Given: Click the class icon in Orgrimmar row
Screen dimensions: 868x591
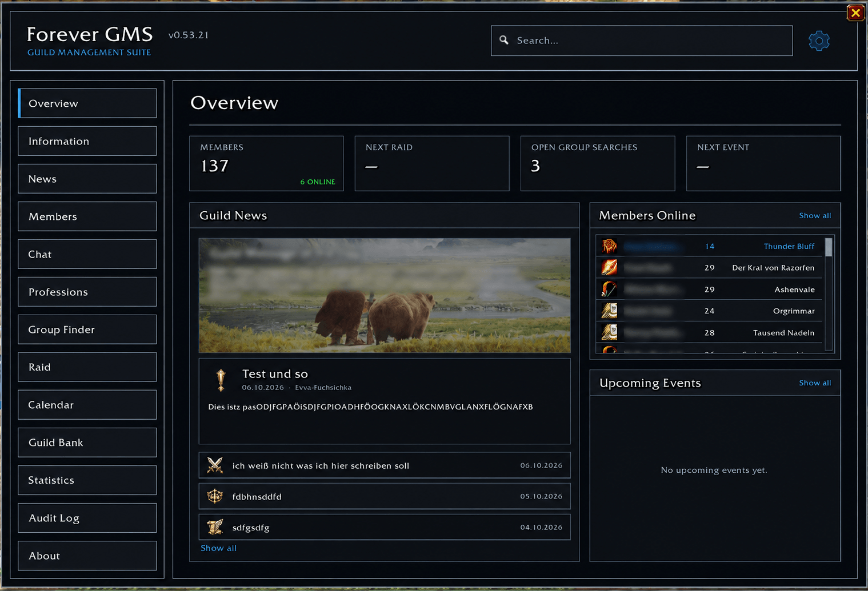Looking at the screenshot, I should (609, 311).
